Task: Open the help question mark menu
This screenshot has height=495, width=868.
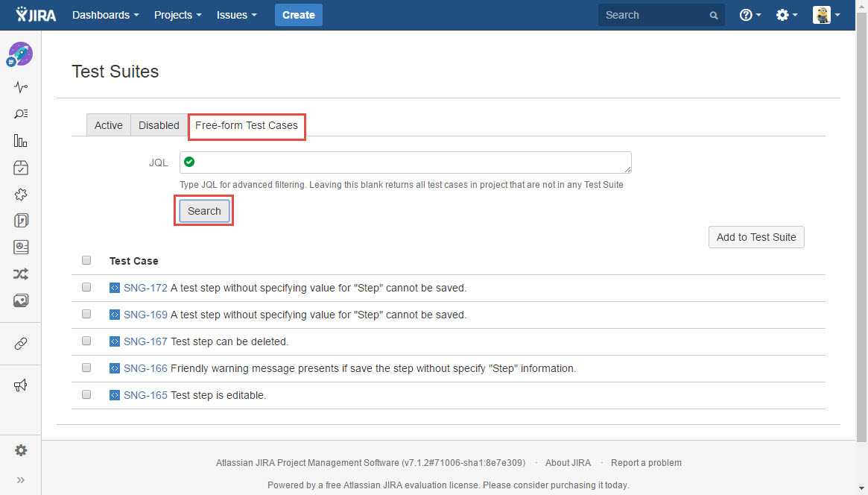Action: (750, 15)
